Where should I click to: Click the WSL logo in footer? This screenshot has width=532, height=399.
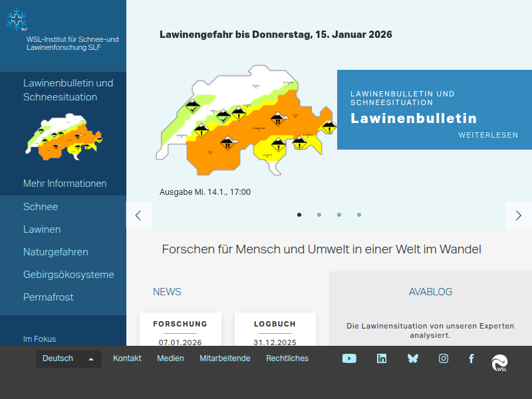coord(499,363)
